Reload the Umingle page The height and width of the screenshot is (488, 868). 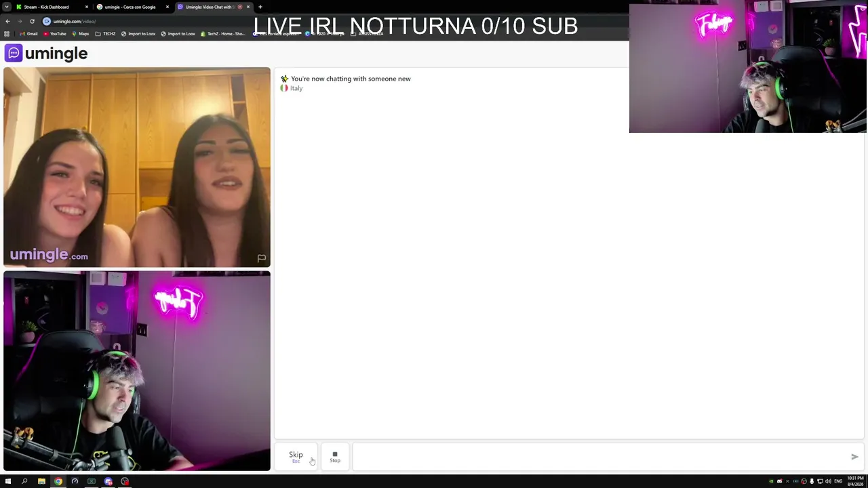point(32,21)
